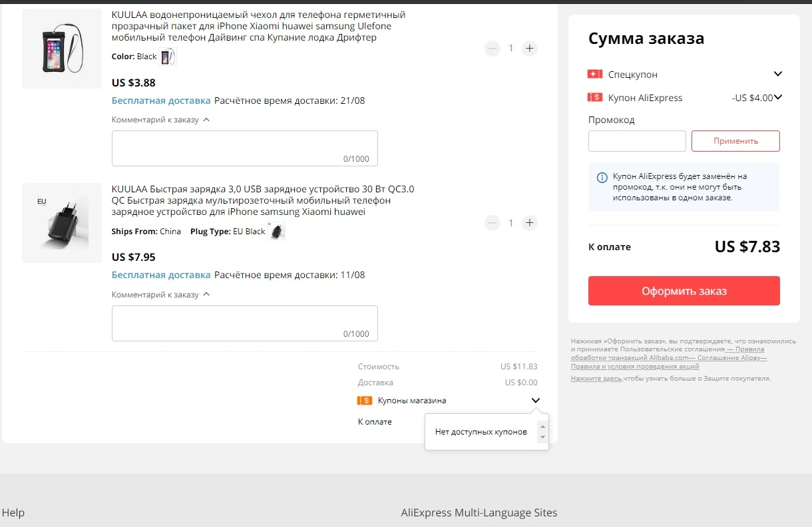Click the Black color swatch image
Viewport: 812px width, 527px height.
pyautogui.click(x=168, y=57)
